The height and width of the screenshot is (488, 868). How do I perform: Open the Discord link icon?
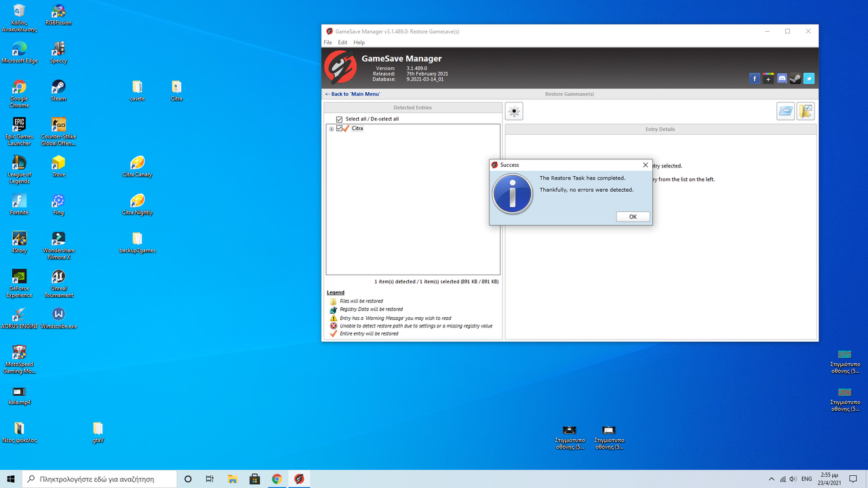tap(781, 79)
